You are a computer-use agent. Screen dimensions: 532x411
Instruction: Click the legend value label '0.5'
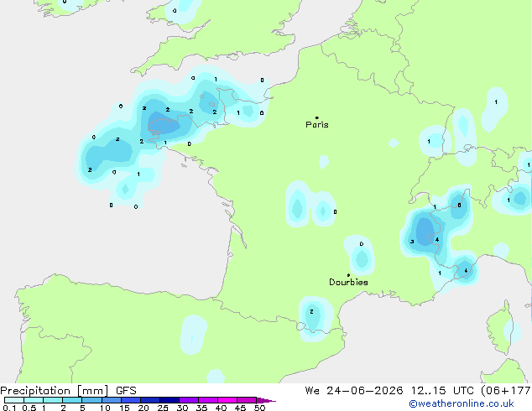tap(29, 408)
